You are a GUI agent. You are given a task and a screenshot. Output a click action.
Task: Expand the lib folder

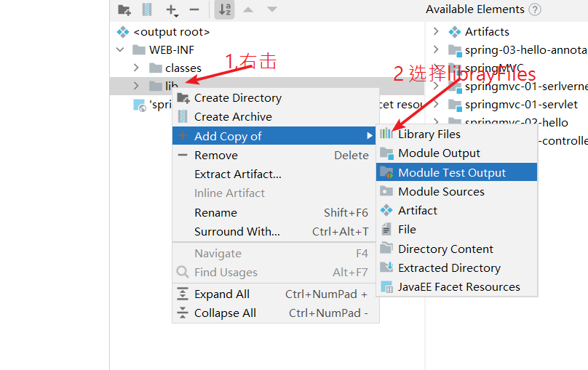pyautogui.click(x=136, y=86)
